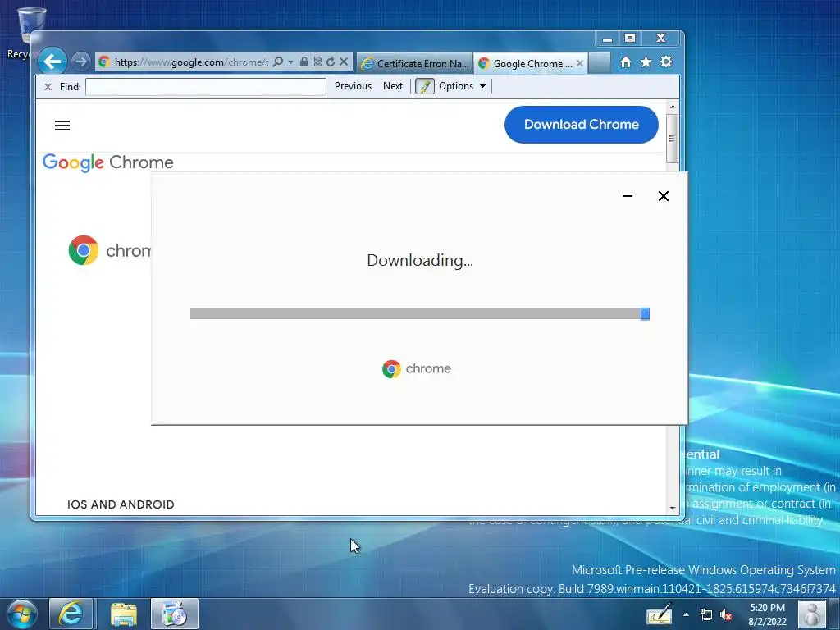Click the chrome logo in installer dialog
This screenshot has height=630, width=840.
(417, 368)
